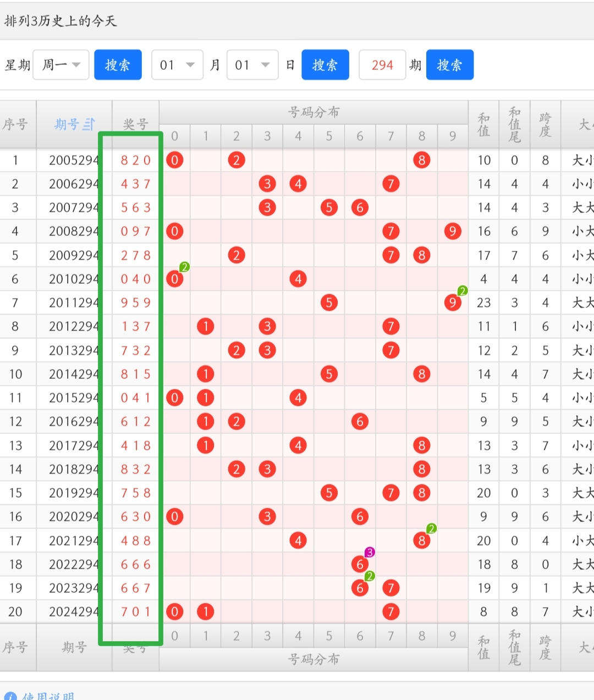Click the period number 2005294
The image size is (594, 700).
(74, 160)
